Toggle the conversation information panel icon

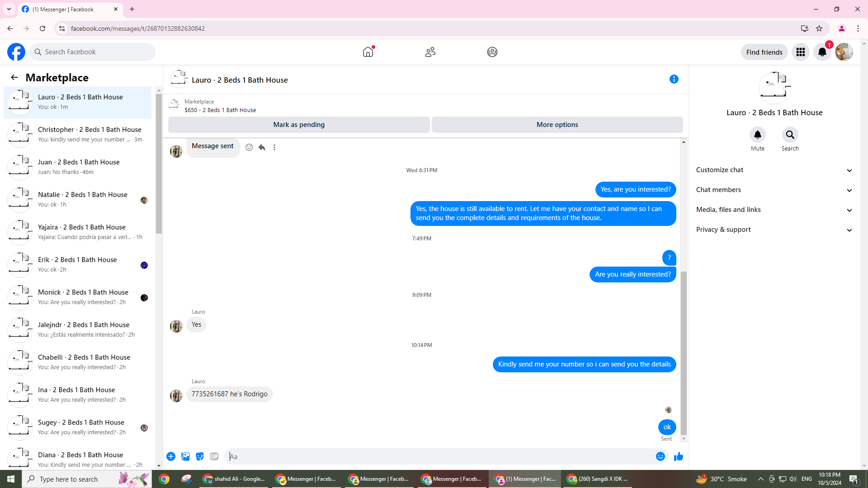coord(674,79)
